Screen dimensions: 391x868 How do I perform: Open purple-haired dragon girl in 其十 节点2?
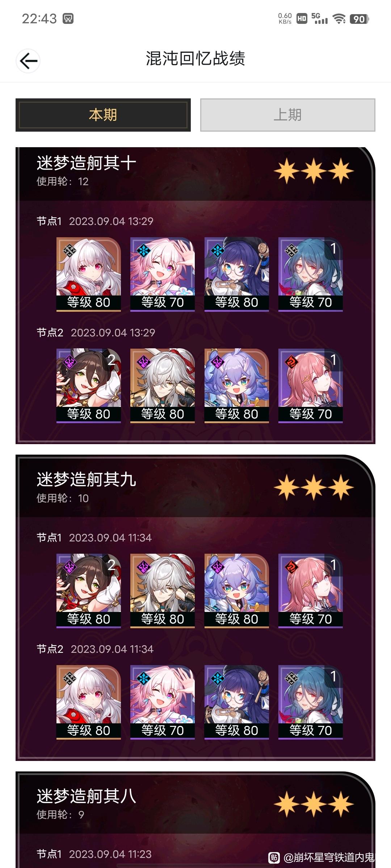(237, 386)
